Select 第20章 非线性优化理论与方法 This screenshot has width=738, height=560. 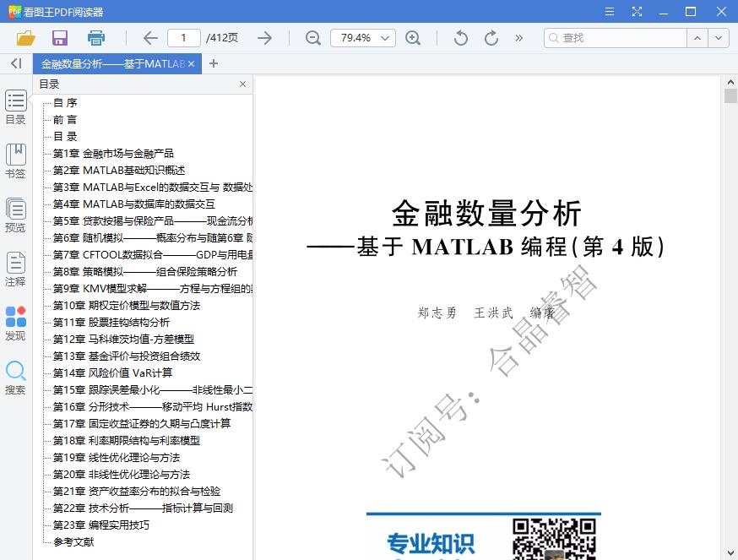tap(122, 475)
